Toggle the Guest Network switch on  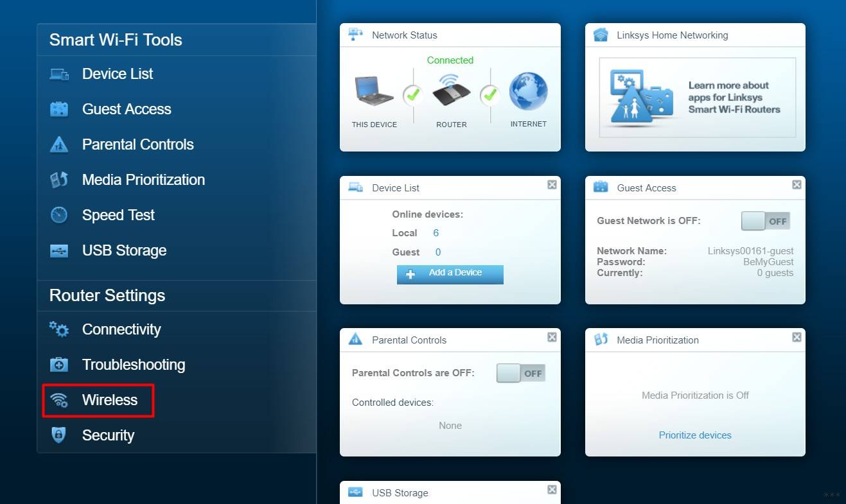(765, 221)
